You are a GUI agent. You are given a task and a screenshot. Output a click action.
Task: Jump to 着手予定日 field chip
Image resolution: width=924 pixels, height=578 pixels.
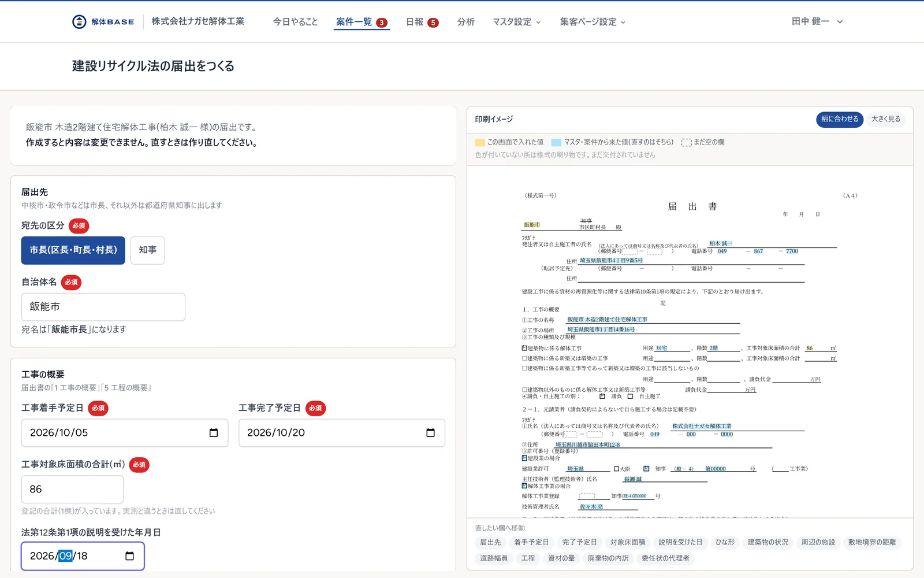(531, 542)
